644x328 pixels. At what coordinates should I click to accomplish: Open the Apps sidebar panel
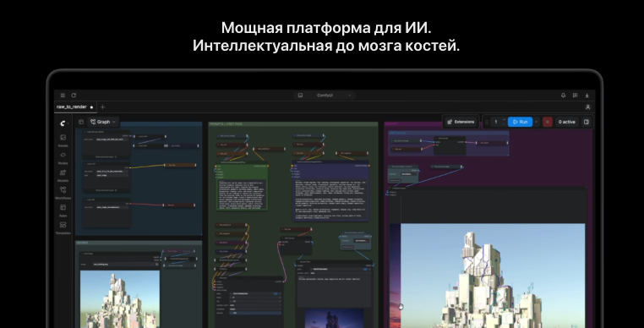coord(63,210)
